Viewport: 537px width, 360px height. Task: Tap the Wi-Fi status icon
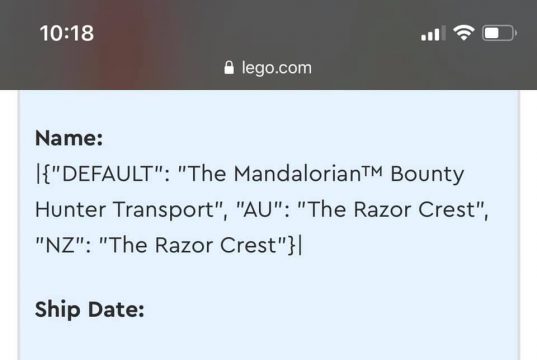click(x=463, y=33)
